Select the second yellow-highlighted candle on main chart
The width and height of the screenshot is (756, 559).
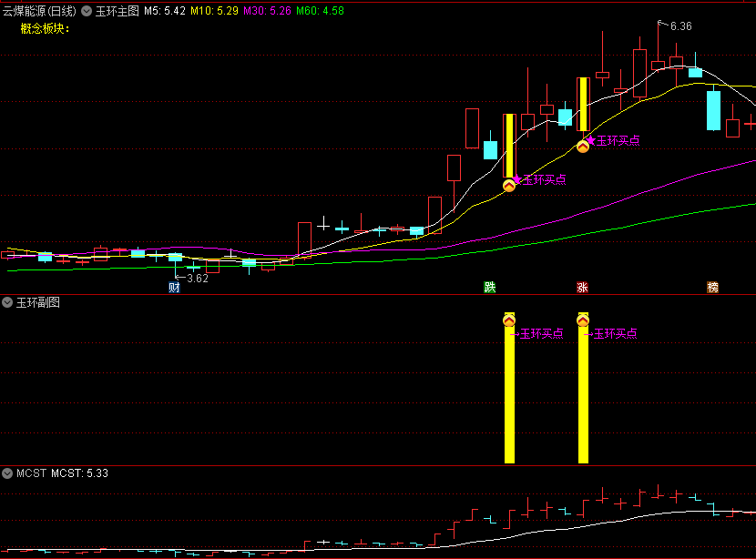click(x=583, y=104)
